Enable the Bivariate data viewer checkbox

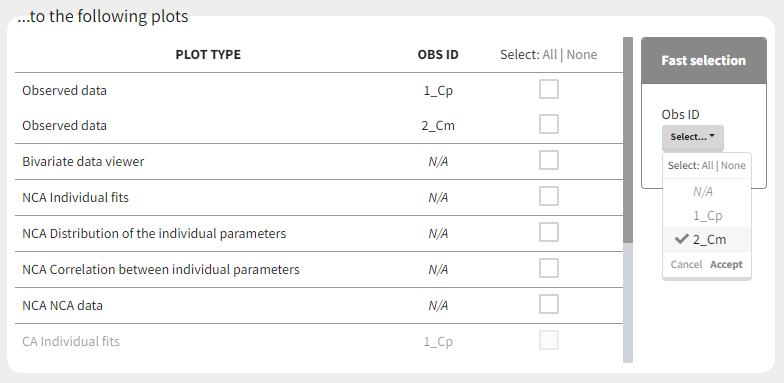548,160
